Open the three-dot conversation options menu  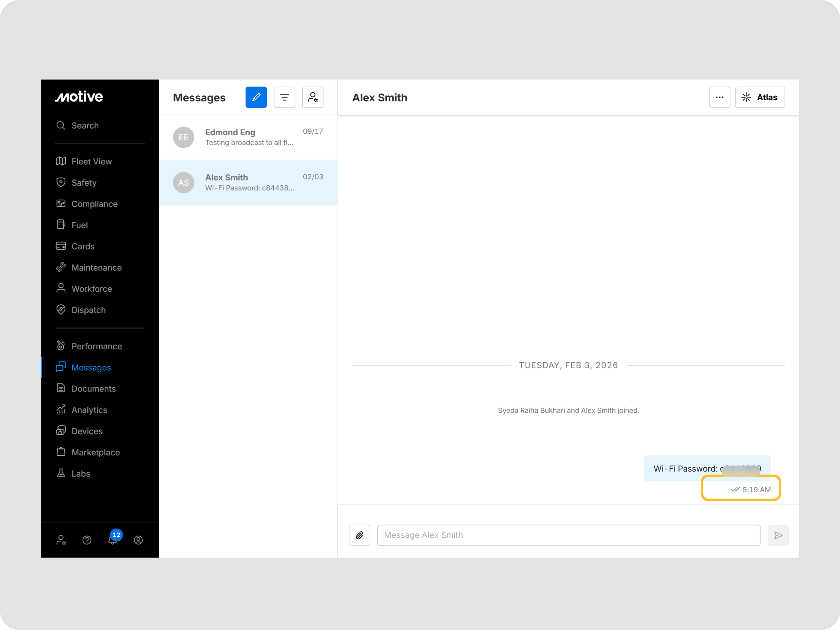point(720,97)
